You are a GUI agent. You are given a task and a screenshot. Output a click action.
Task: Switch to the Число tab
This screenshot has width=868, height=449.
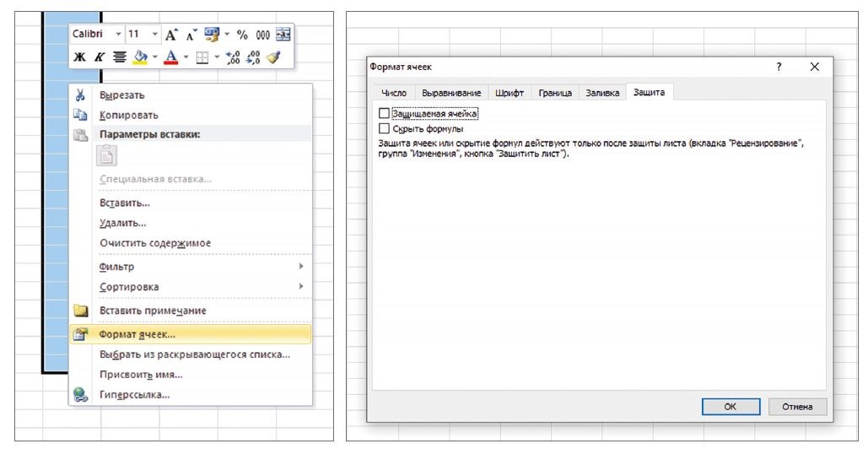[394, 93]
